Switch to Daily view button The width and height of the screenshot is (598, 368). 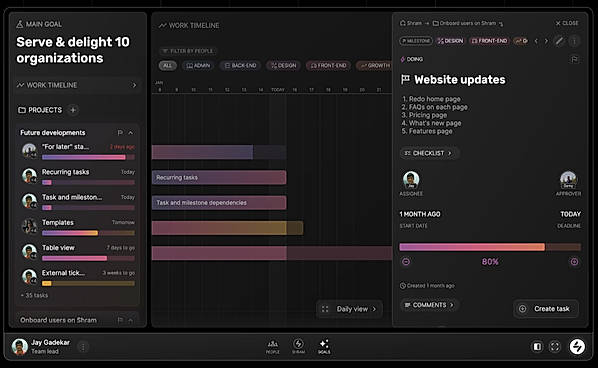tap(349, 309)
